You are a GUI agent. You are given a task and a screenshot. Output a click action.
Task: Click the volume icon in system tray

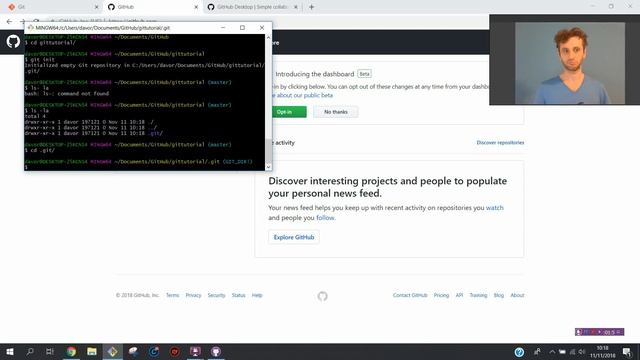(x=582, y=352)
